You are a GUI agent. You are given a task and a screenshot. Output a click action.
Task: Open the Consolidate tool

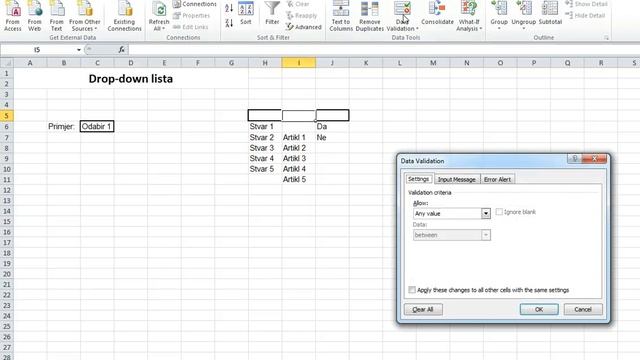click(x=437, y=14)
